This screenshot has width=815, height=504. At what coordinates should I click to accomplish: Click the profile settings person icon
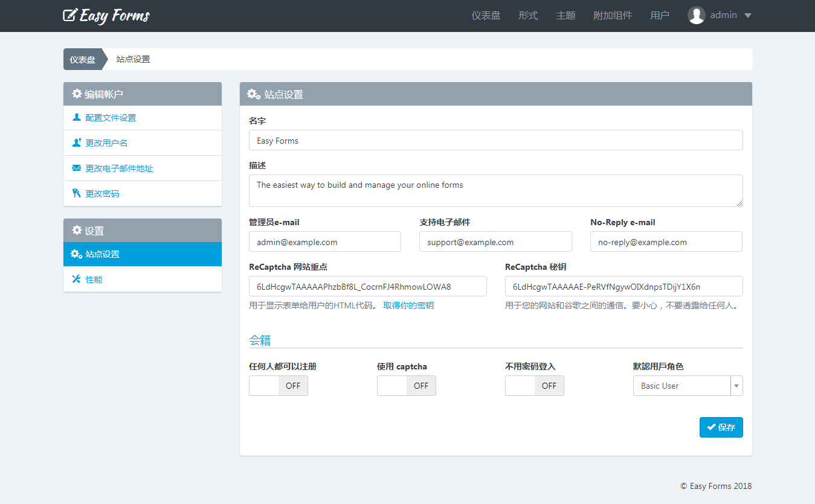(x=77, y=118)
